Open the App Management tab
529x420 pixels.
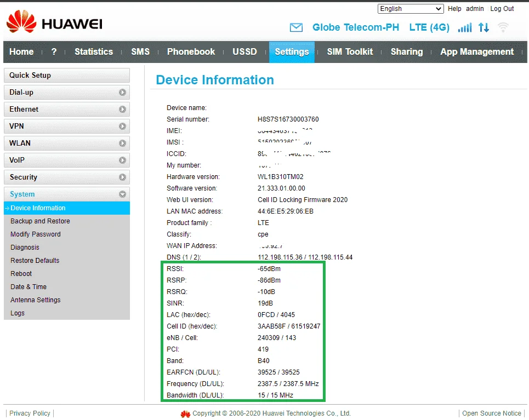point(477,52)
